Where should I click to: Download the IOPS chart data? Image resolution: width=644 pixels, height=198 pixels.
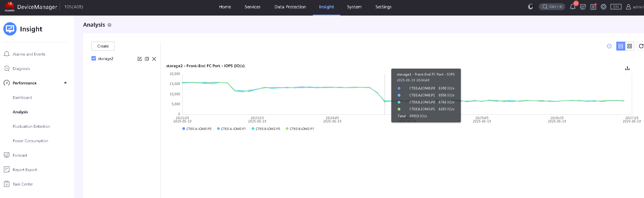point(627,68)
